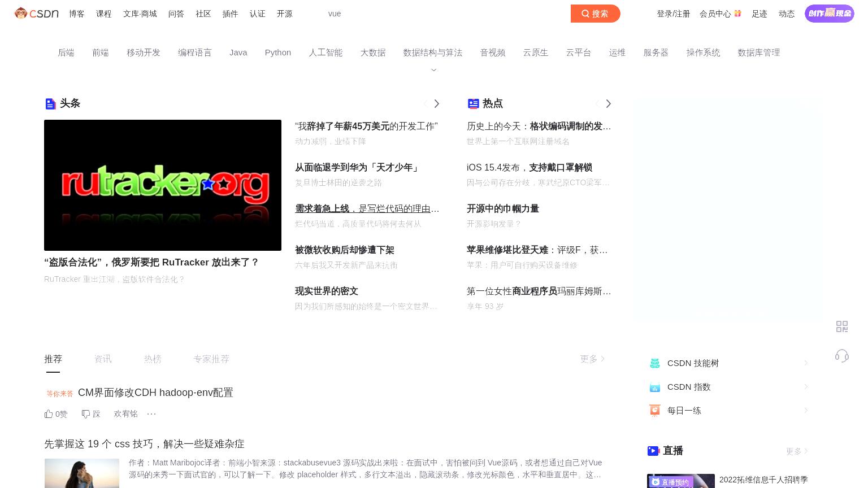
Task: Open the rutracker.org headline image
Action: click(x=163, y=185)
